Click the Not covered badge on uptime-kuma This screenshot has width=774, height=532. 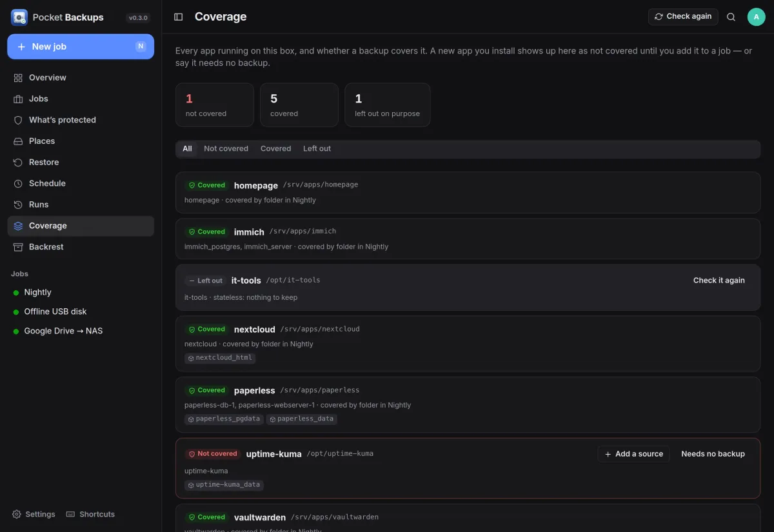213,454
